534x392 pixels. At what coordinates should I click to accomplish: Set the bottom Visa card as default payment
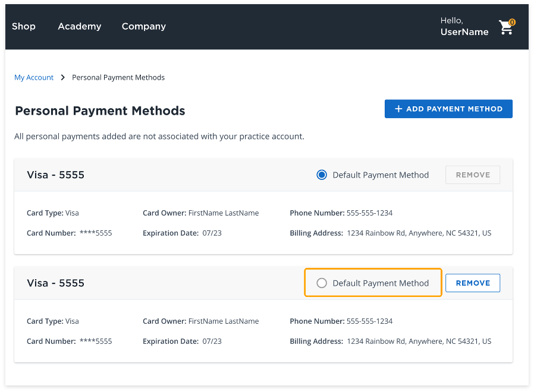pos(322,283)
